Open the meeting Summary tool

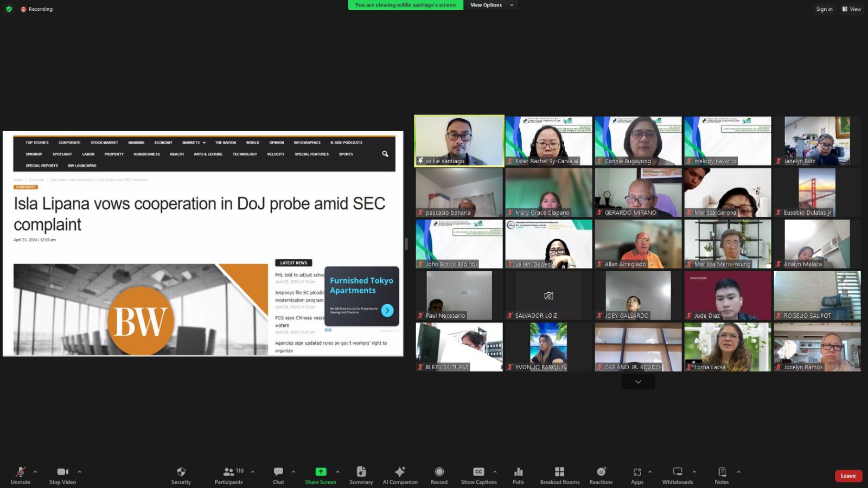[361, 475]
